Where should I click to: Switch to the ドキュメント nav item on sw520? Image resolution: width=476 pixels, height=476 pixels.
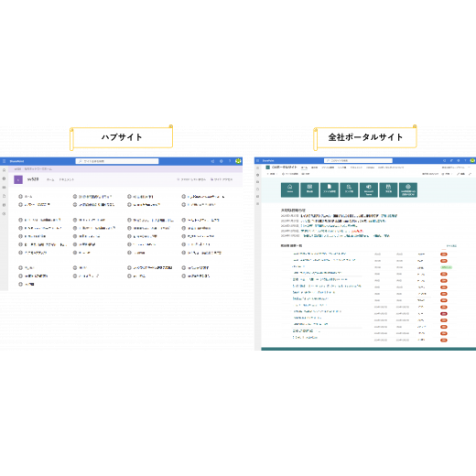(x=67, y=179)
